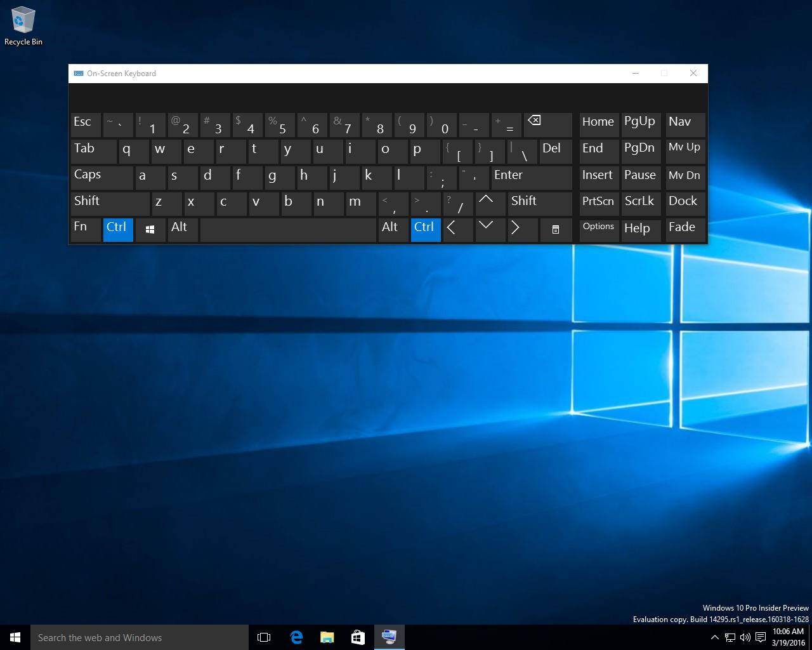The width and height of the screenshot is (812, 650).
Task: Toggle the Caps lock key
Action: pyautogui.click(x=101, y=178)
